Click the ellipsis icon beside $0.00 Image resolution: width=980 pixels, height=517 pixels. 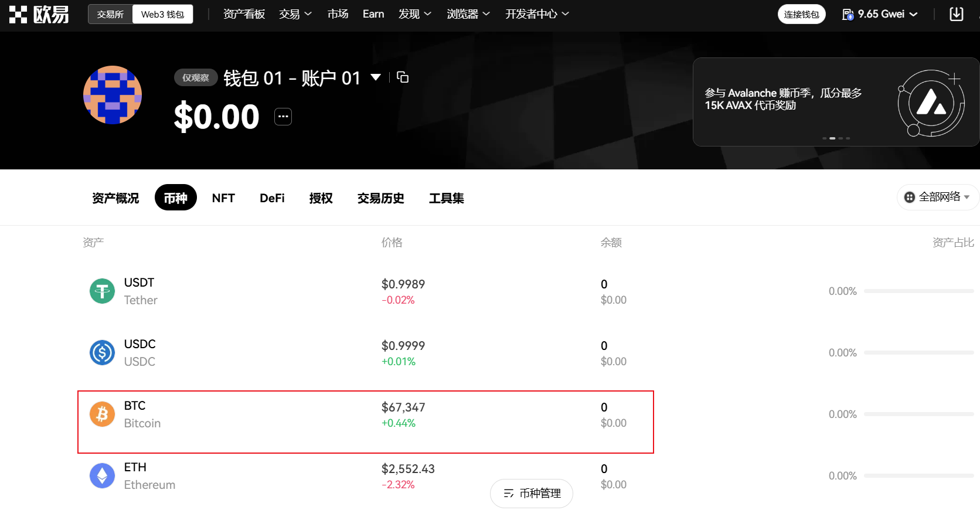283,117
